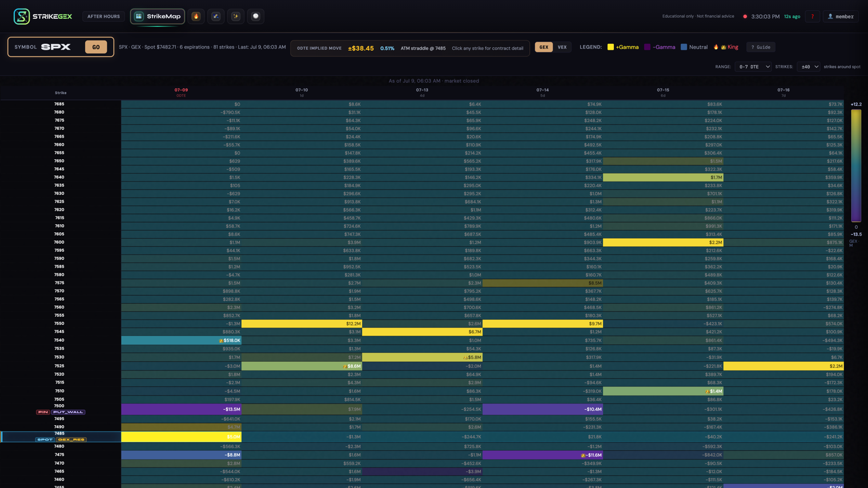Click the 07-16 $2.2M cell at strike 7525

coord(783,366)
